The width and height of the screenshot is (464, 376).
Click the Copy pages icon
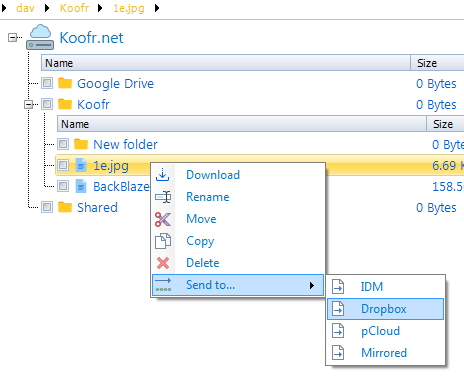pos(163,241)
